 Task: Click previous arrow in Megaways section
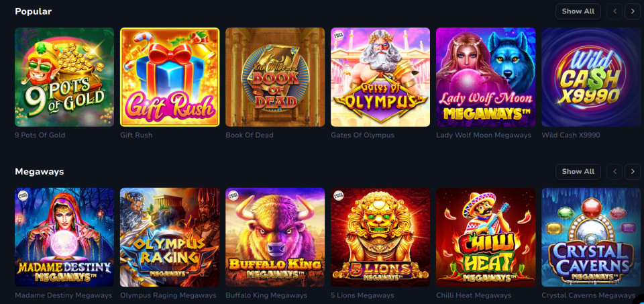614,172
